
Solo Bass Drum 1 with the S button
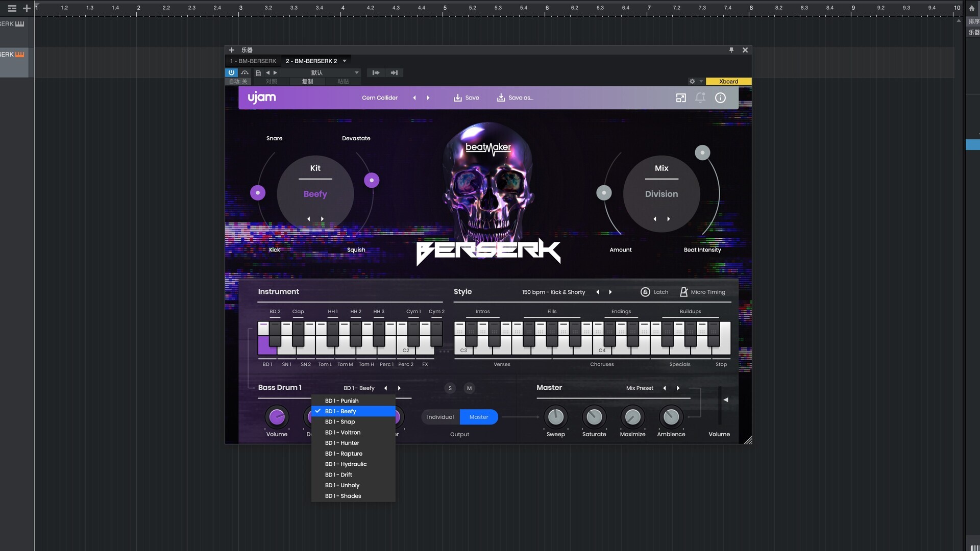pos(450,388)
